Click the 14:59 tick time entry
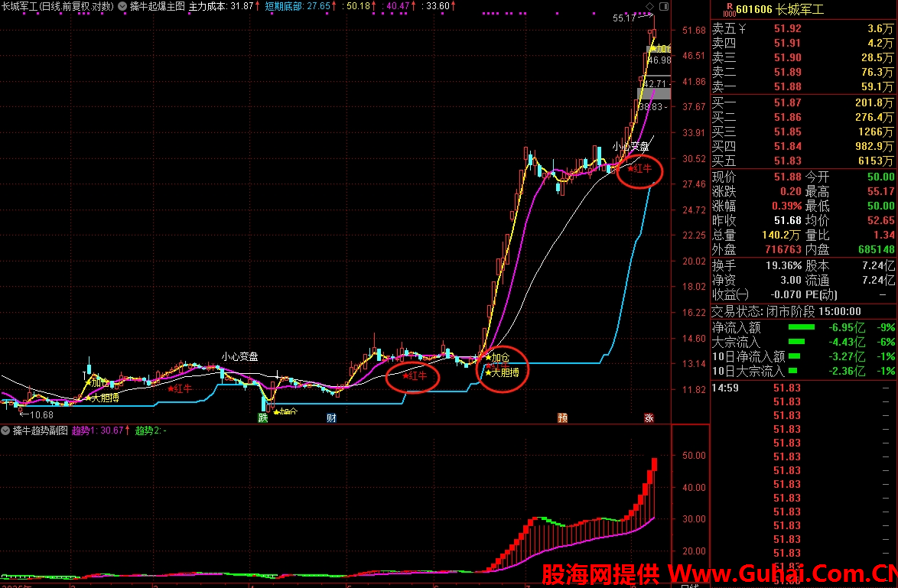898x588 pixels. coord(725,388)
